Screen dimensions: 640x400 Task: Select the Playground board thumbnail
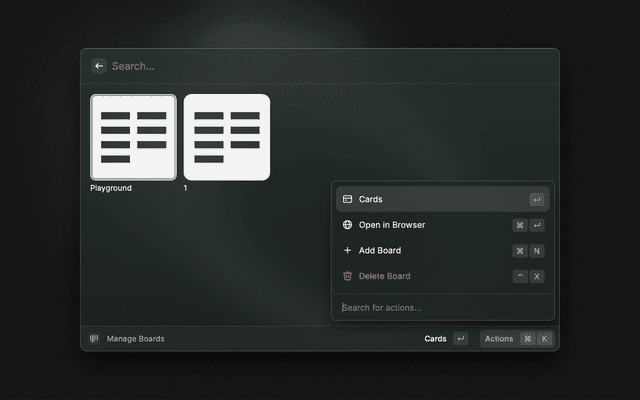[133, 137]
